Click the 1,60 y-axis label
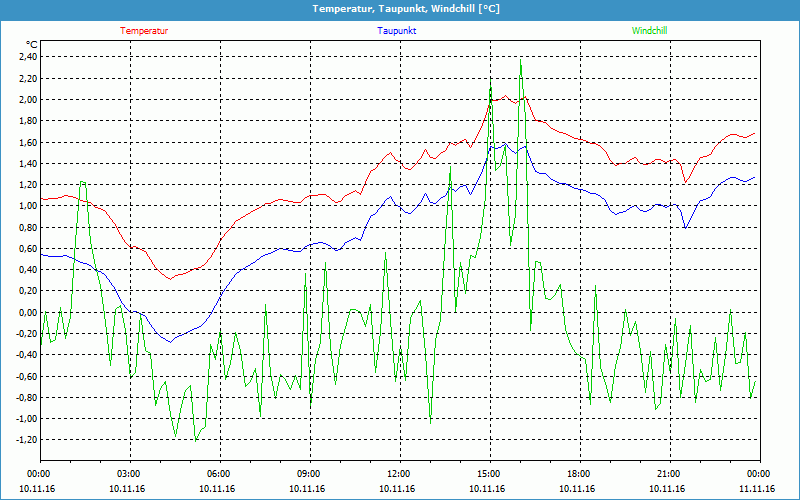 [x=28, y=142]
